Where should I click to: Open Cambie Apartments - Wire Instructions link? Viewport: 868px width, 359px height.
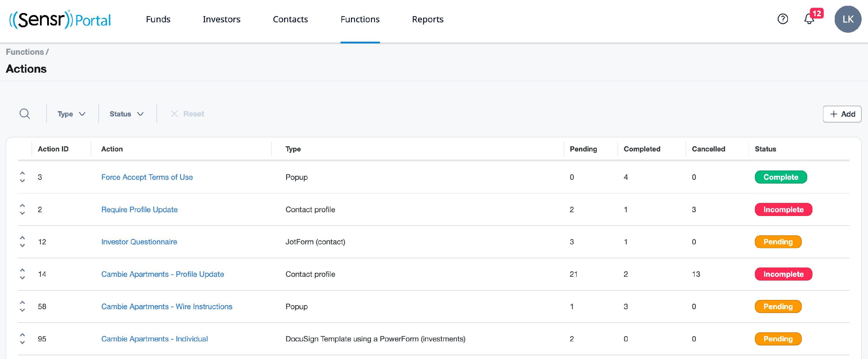coord(166,306)
